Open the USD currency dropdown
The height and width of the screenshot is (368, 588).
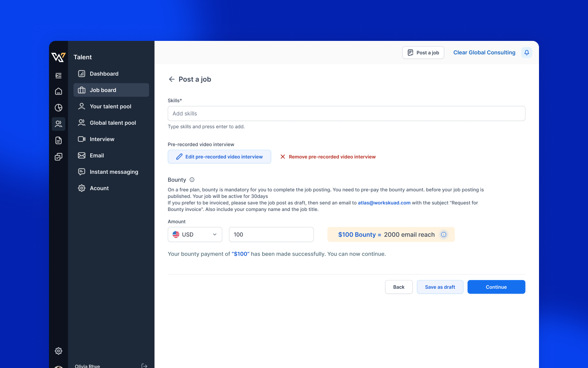click(195, 235)
